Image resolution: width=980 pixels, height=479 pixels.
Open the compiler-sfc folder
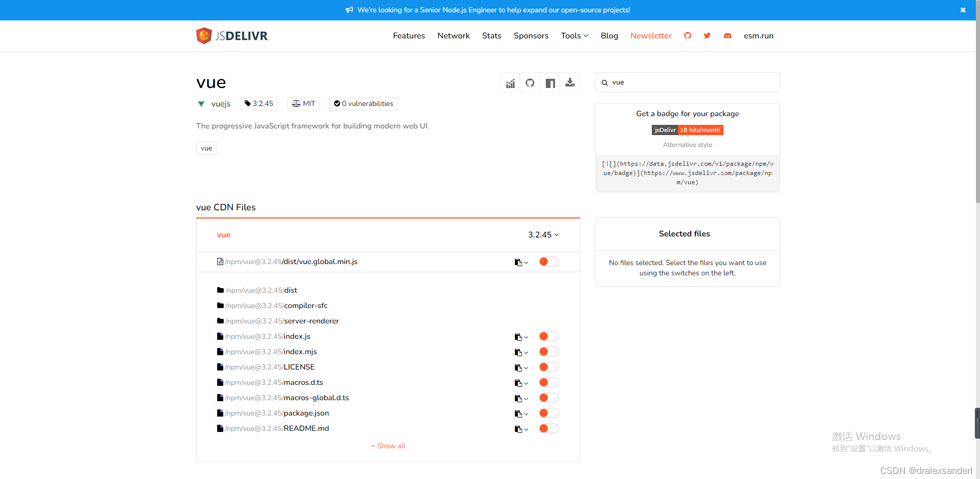click(x=272, y=306)
